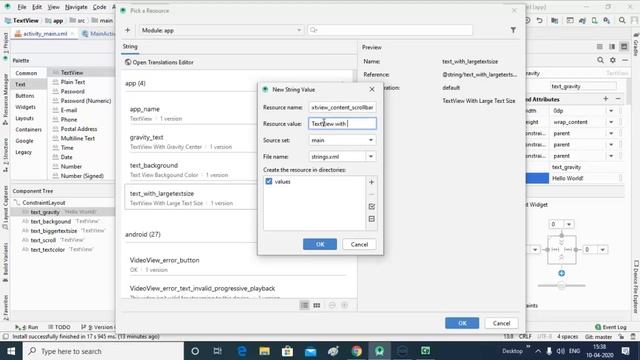Click the deselect all directories icon
Viewport: 640px width, 360px height.
[371, 219]
